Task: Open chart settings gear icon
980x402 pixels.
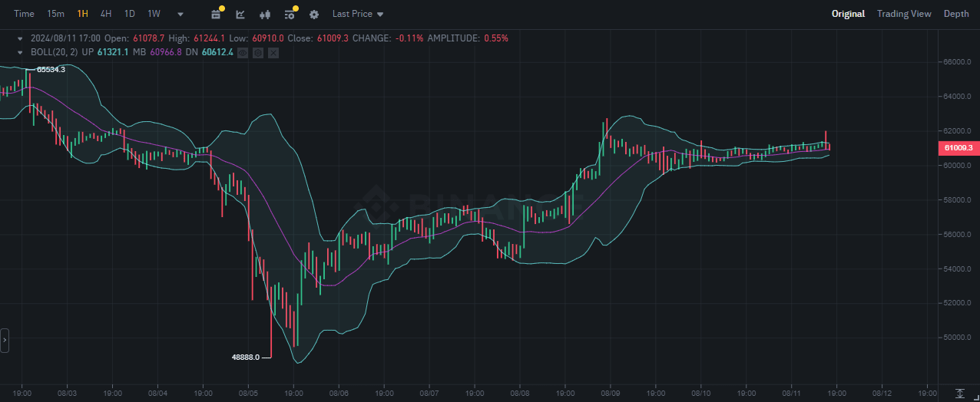Action: coord(314,14)
